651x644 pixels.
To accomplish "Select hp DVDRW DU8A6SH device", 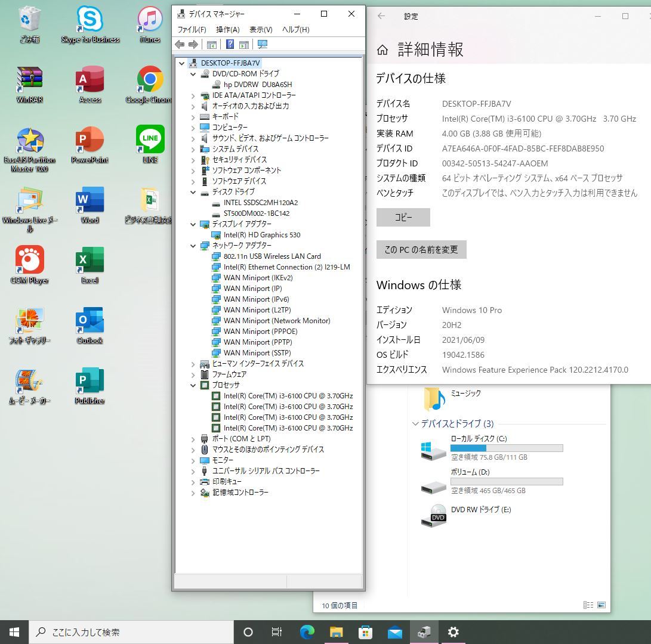I will point(257,85).
